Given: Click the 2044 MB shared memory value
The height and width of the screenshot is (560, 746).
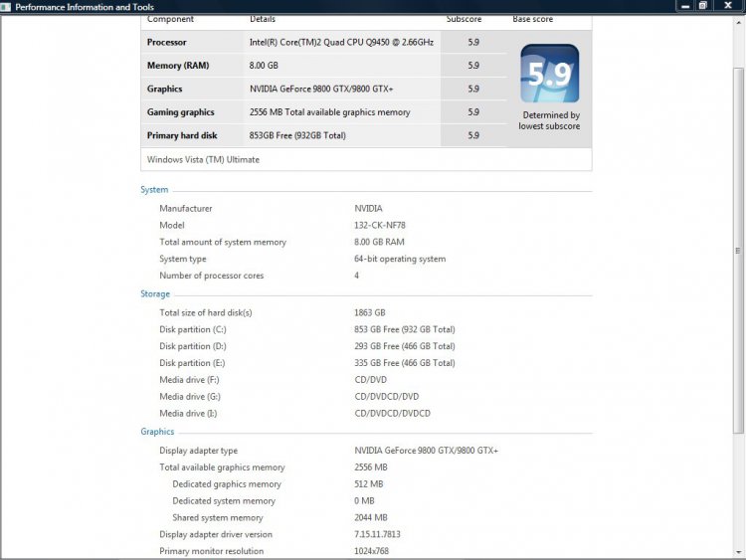Looking at the screenshot, I should [371, 517].
